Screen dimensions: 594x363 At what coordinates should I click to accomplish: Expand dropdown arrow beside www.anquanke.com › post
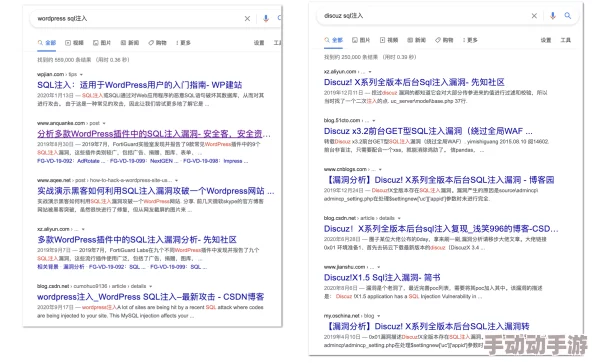point(104,124)
